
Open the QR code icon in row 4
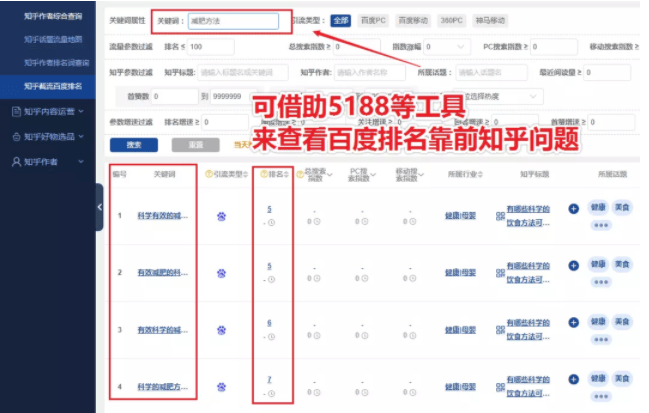[x=500, y=387]
